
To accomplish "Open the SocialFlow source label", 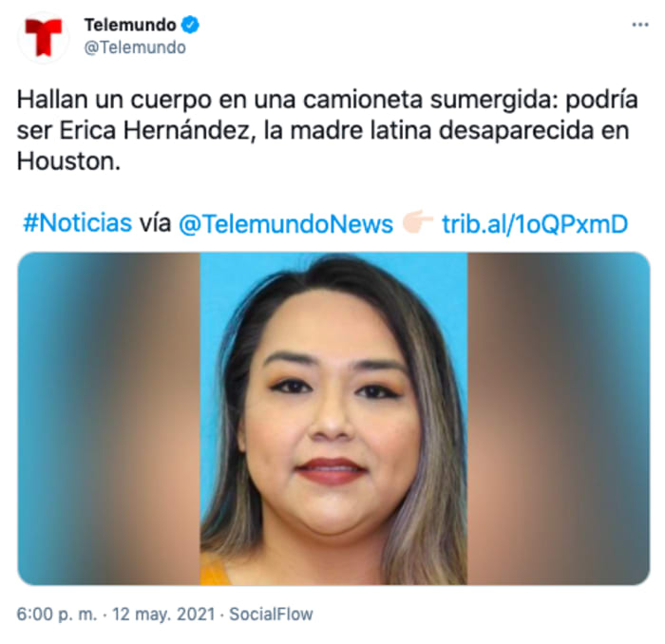I will coord(271,614).
